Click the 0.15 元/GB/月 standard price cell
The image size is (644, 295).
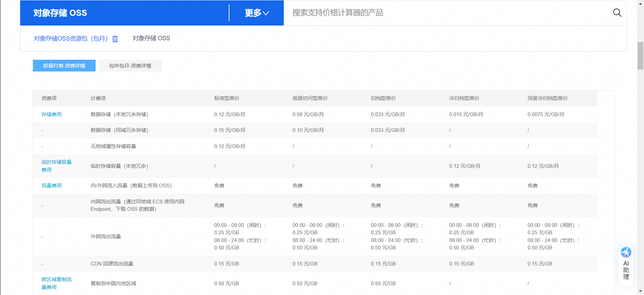click(230, 130)
